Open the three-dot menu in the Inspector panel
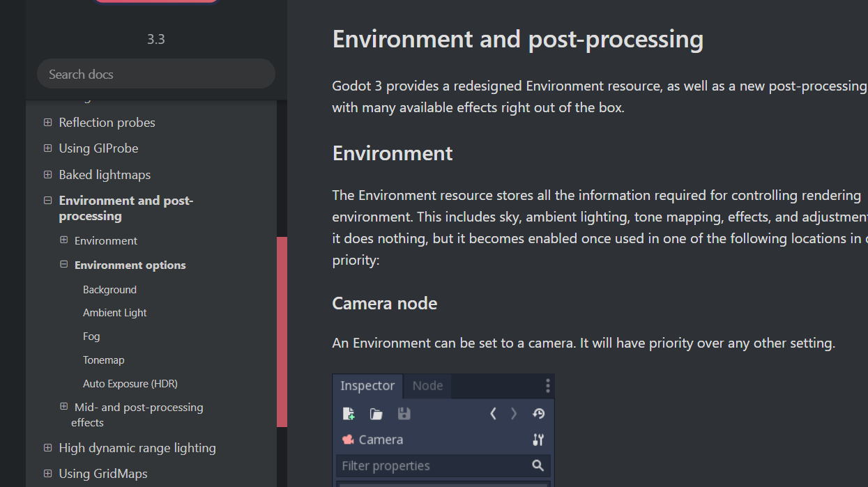This screenshot has height=487, width=868. (x=547, y=385)
